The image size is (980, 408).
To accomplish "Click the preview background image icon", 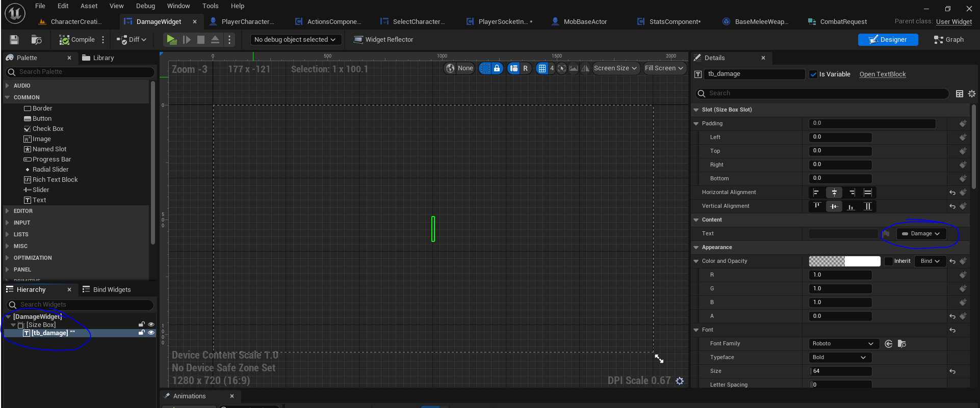I will coord(574,68).
